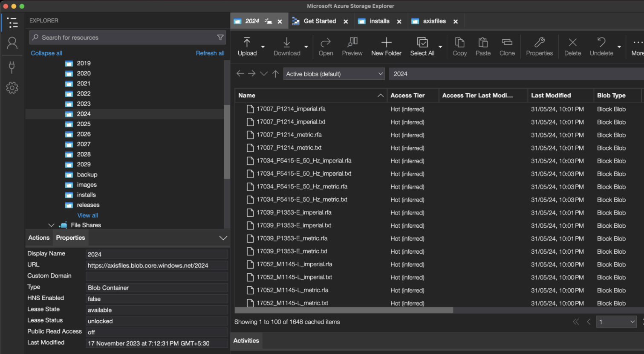Select the 17034_P5415-E_50_Hz_metric.rfa file
The height and width of the screenshot is (354, 644).
pyautogui.click(x=302, y=187)
